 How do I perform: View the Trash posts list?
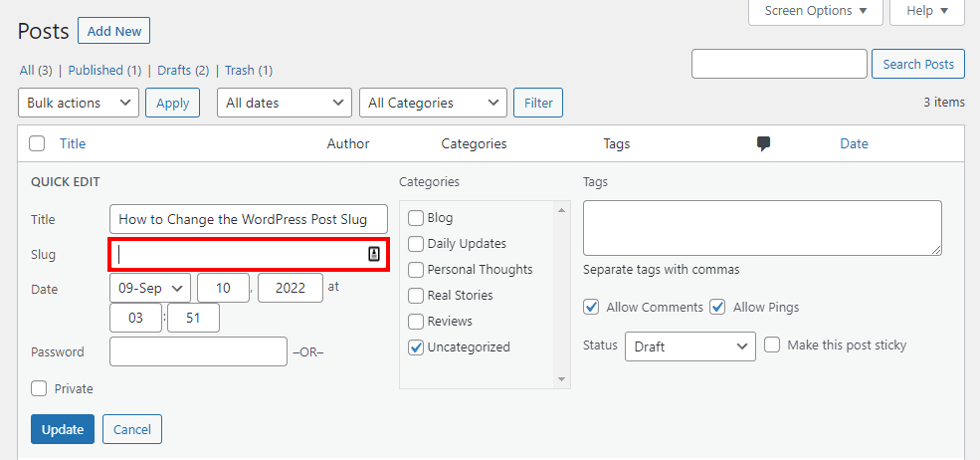239,70
